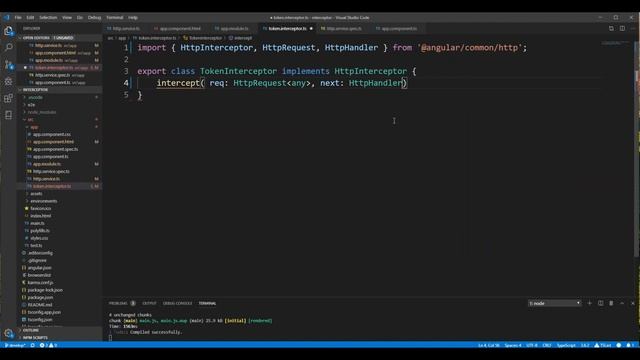Screen dimensions: 640x360
Task: Switch to the Problems panel tab
Action: click(122, 303)
